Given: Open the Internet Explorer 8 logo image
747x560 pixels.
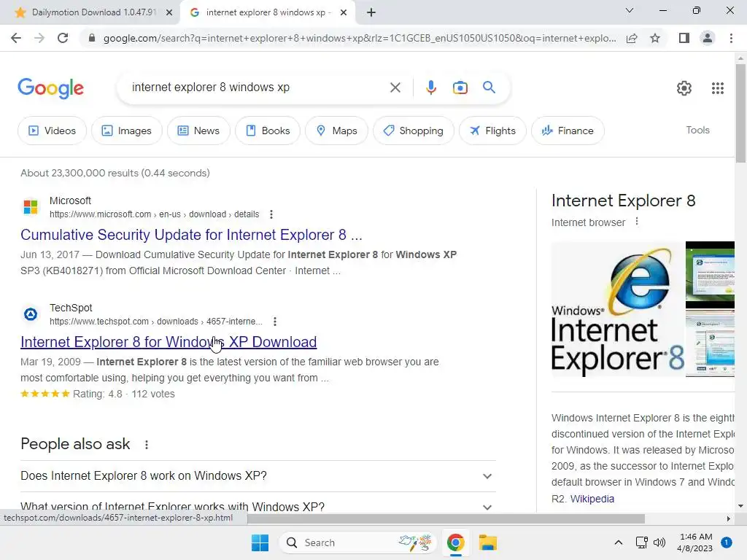Looking at the screenshot, I should coord(618,309).
